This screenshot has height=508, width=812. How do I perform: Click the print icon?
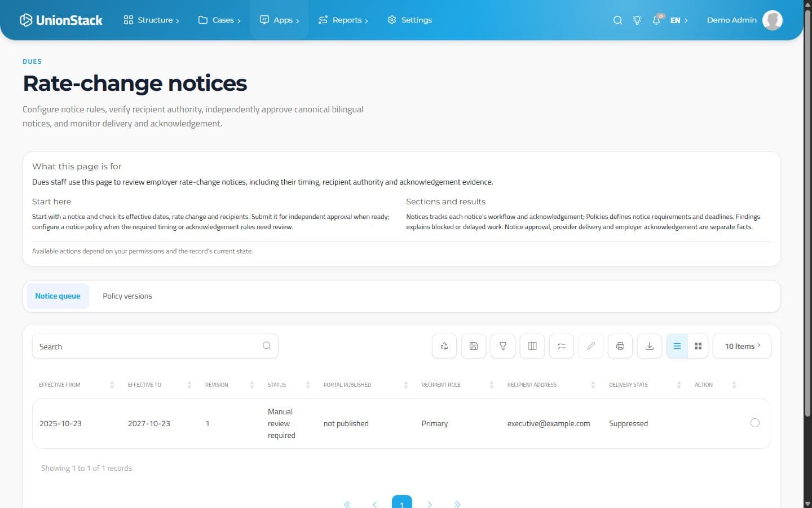coord(620,346)
